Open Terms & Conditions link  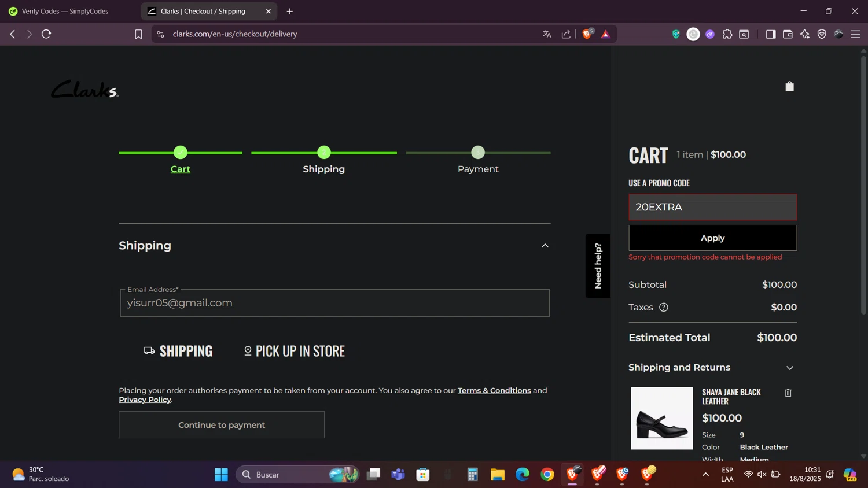[x=494, y=391]
